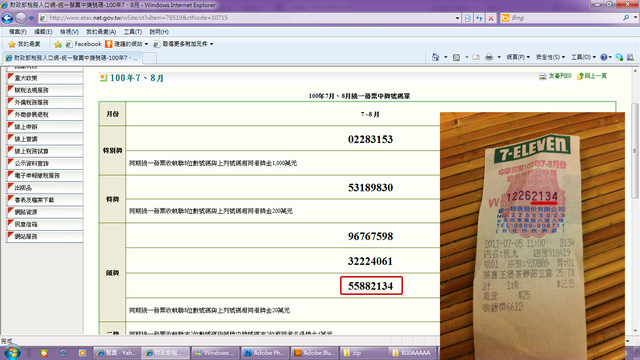The width and height of the screenshot is (640, 360).
Task: Click the 7-ELEVEN receipt photo
Action: pyautogui.click(x=532, y=236)
